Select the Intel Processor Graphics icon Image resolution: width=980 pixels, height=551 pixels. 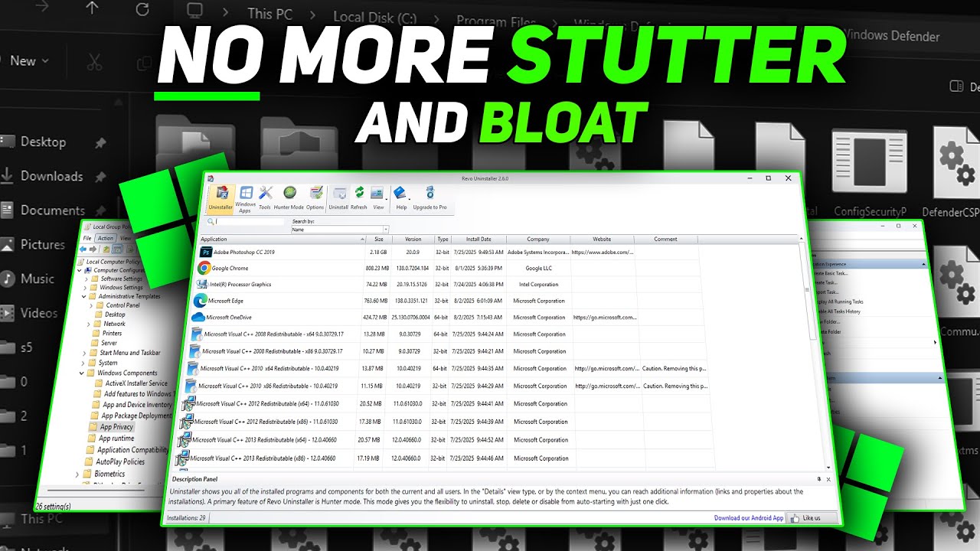202,284
